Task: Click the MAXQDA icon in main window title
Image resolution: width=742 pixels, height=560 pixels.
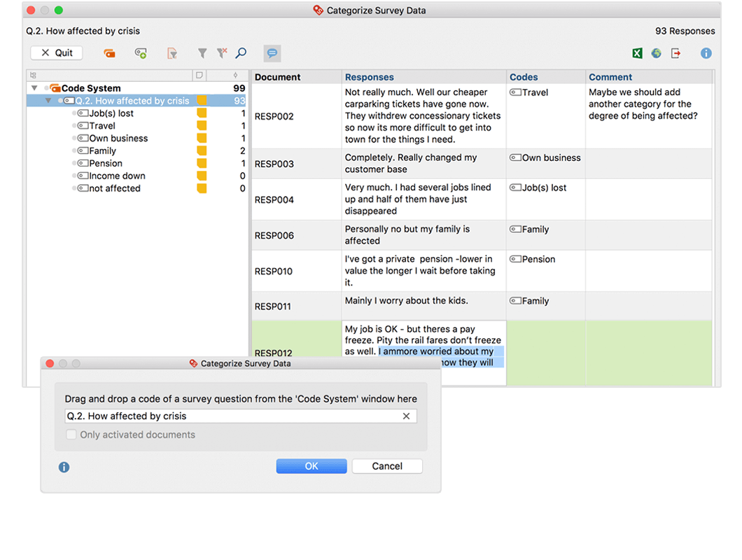Action: (x=318, y=10)
